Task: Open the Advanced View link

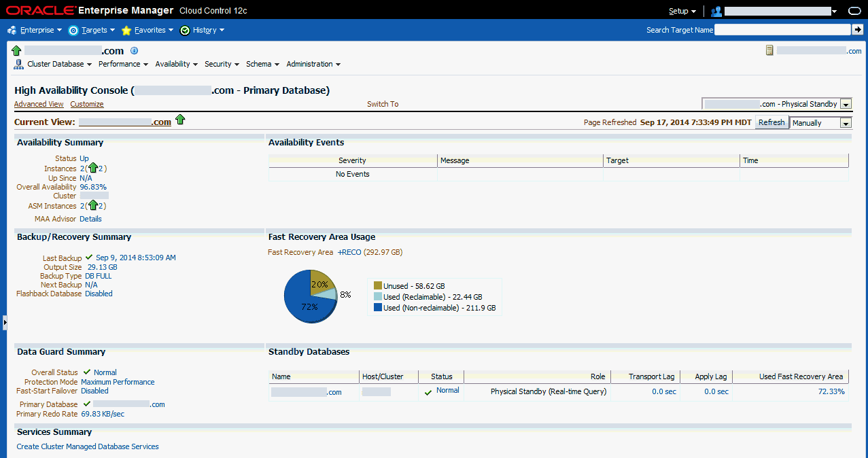Action: point(39,104)
